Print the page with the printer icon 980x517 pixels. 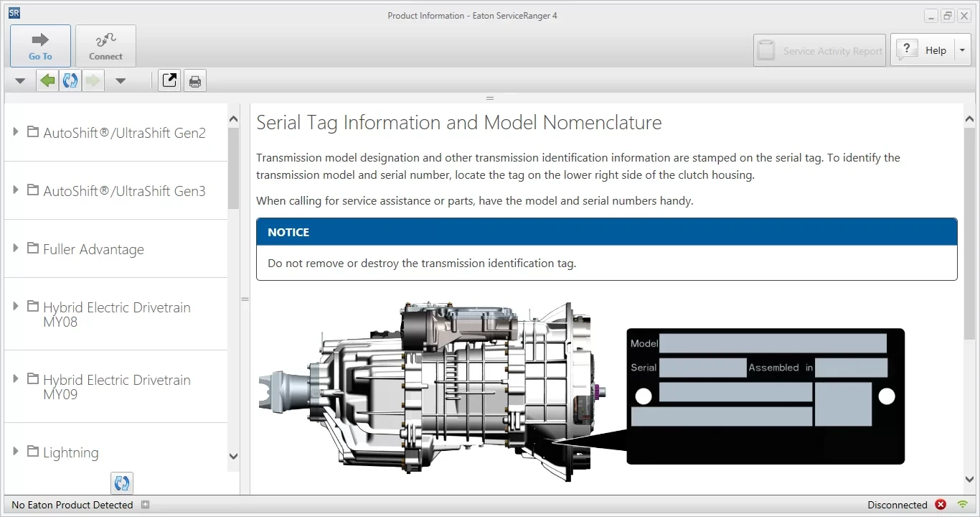click(x=194, y=81)
